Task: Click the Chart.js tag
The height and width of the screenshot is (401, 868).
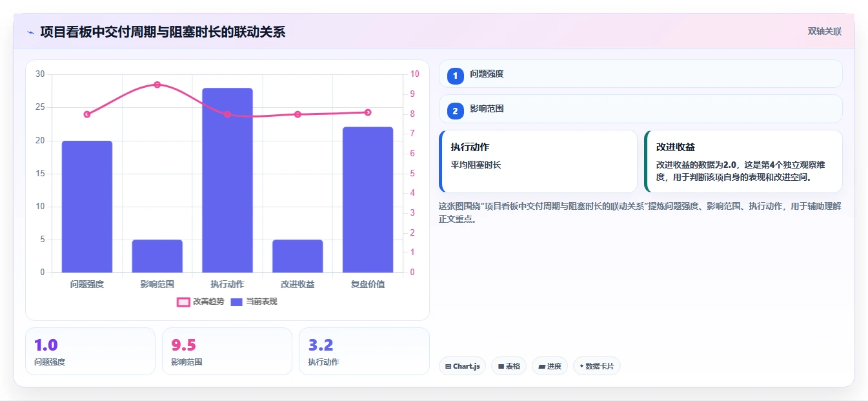Action: tap(462, 366)
